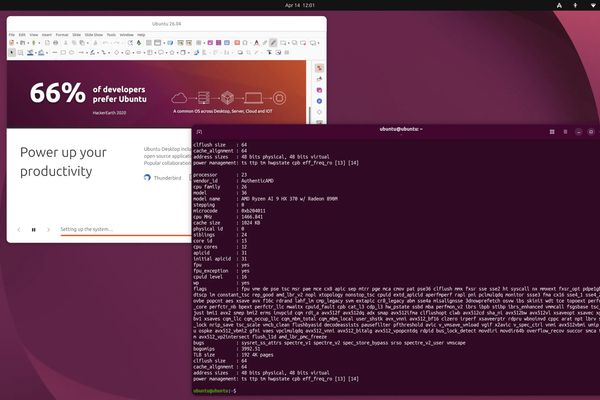The height and width of the screenshot is (400, 600).
Task: Click the 'cpu cores' line in terminal
Action: (220, 247)
